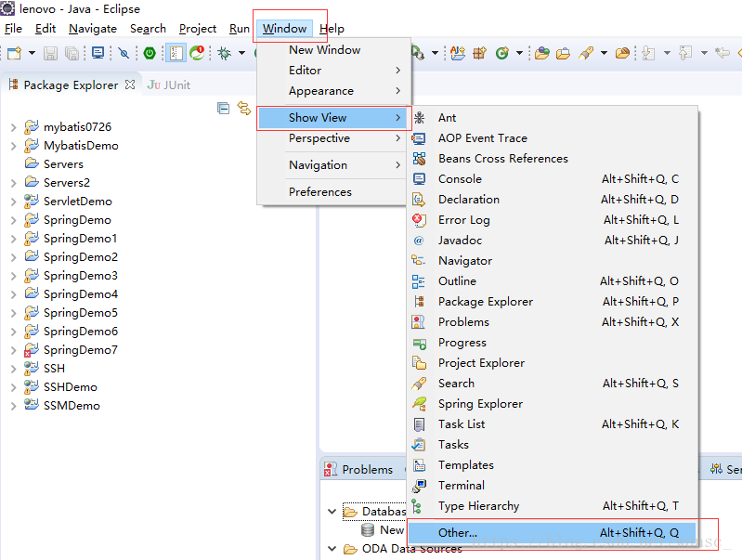Click the New Java Class icon
The width and height of the screenshot is (742, 560).
502,53
